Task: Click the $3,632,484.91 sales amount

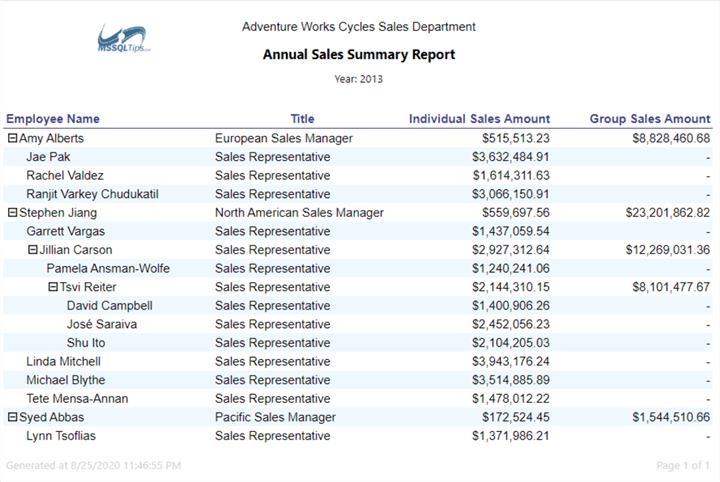Action: (x=511, y=157)
